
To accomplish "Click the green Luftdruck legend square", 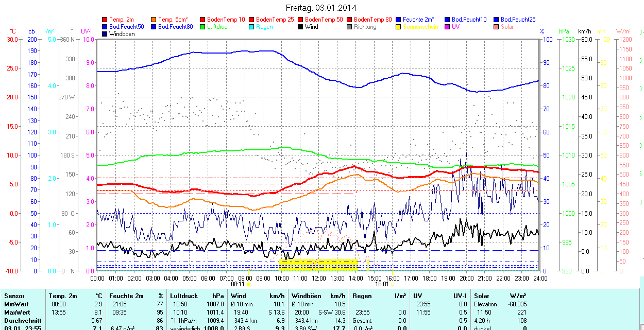I will point(202,27).
